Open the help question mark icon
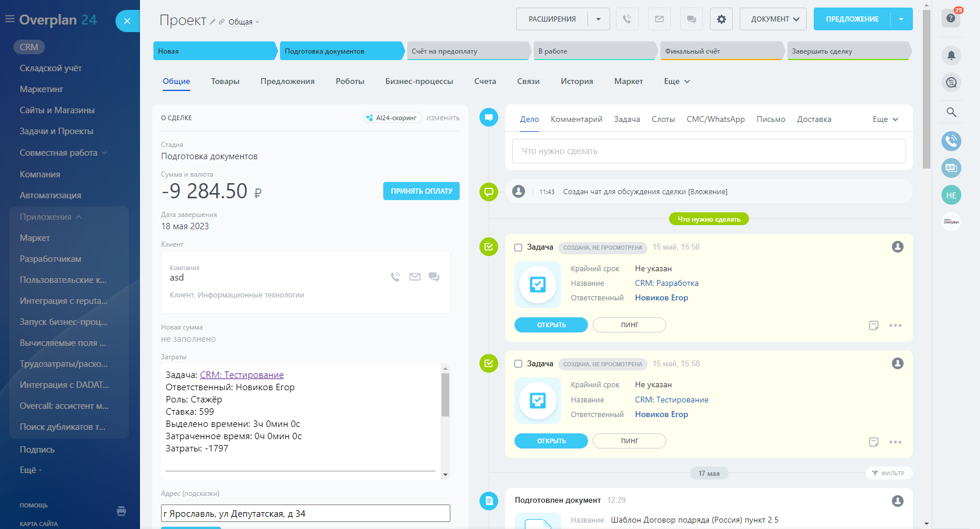The width and height of the screenshot is (980, 529). pyautogui.click(x=951, y=19)
